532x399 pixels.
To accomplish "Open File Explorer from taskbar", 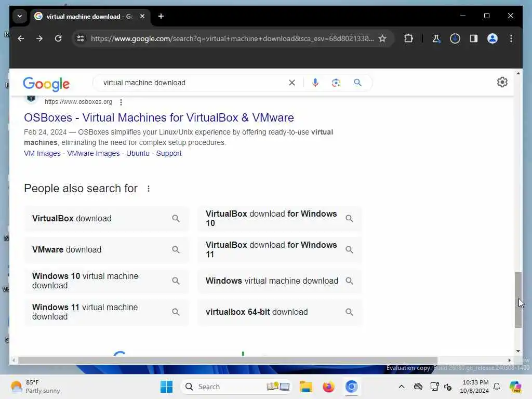I will [x=305, y=387].
